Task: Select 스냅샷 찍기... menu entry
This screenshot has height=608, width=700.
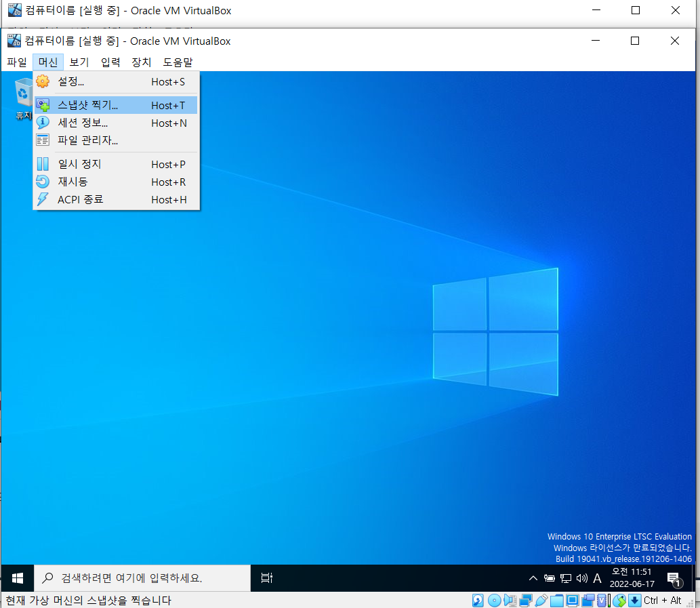Action: [x=116, y=105]
